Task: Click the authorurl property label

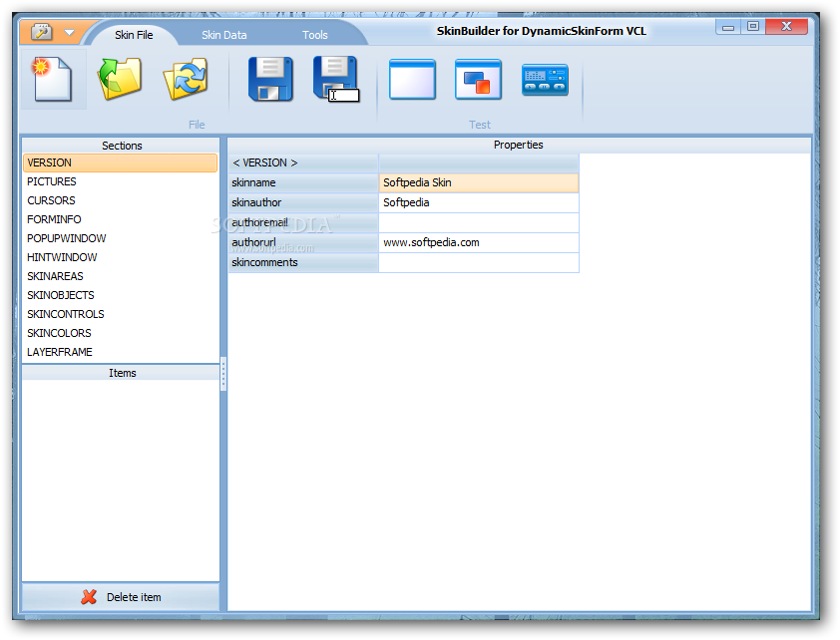Action: (303, 242)
